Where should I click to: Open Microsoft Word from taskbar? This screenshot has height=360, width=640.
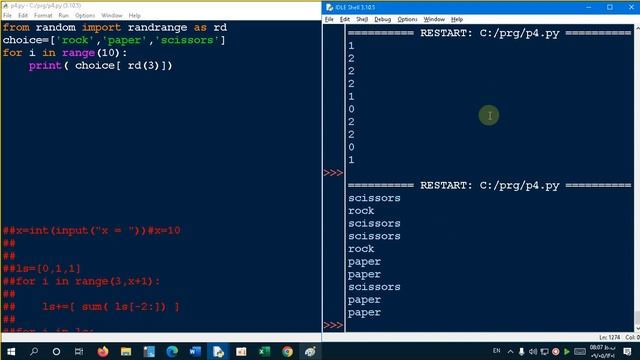tap(195, 351)
